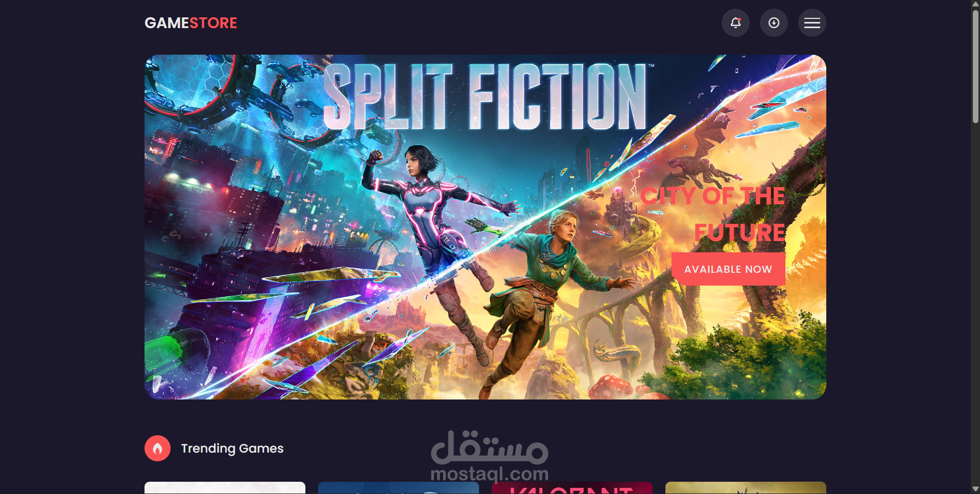Click the mostaql.com watermark
Viewport: 980px width, 494px height.
(489, 456)
